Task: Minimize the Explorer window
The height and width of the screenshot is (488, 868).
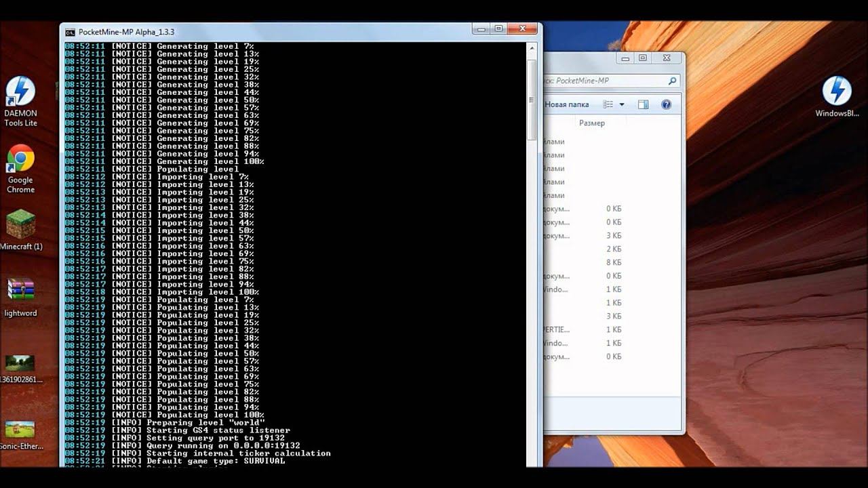Action: pos(625,58)
